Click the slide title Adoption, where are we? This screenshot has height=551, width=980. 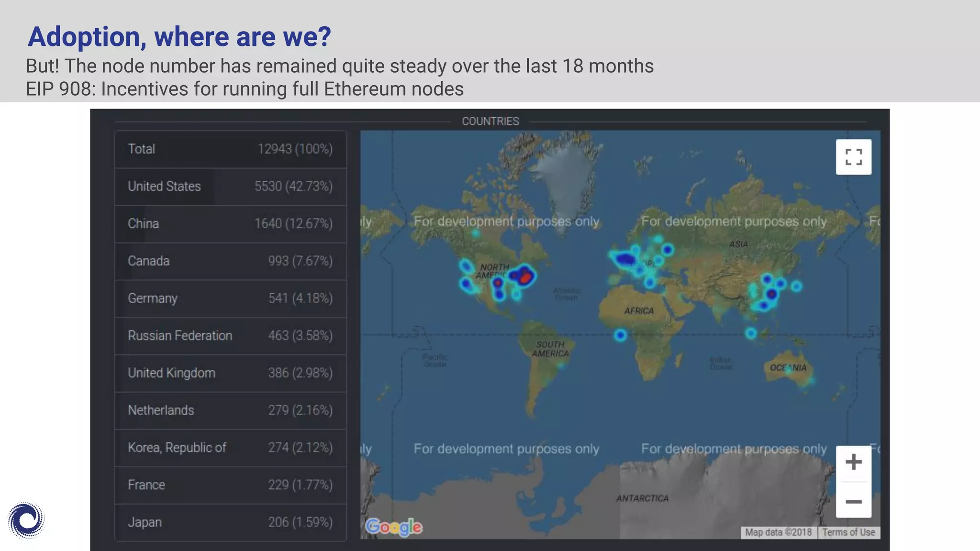click(179, 37)
